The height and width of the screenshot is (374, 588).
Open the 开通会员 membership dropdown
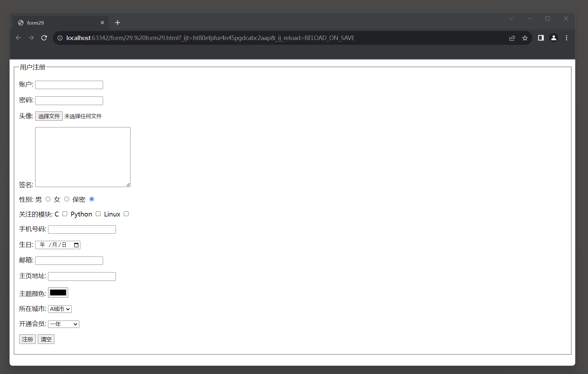64,324
